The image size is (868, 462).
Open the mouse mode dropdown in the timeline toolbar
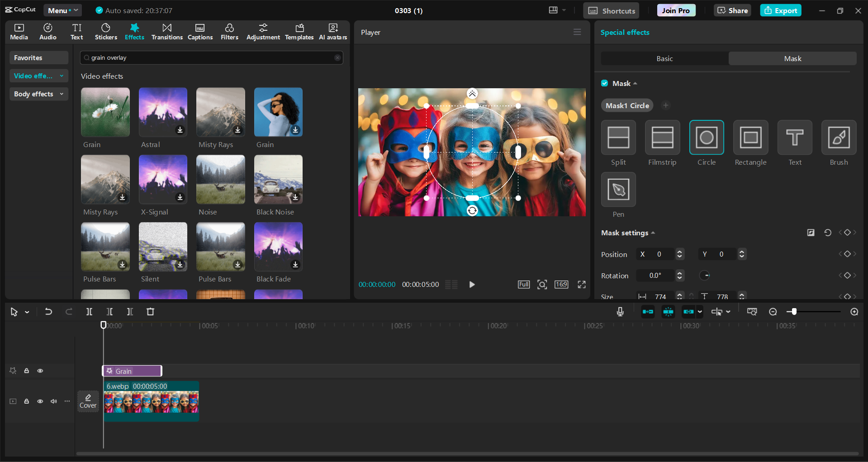(26, 312)
